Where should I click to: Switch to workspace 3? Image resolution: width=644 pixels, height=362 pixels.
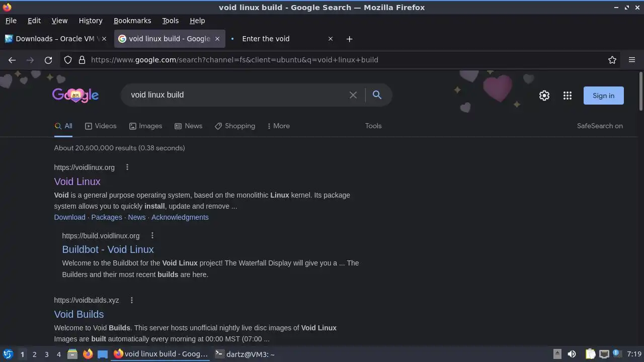pyautogui.click(x=46, y=354)
